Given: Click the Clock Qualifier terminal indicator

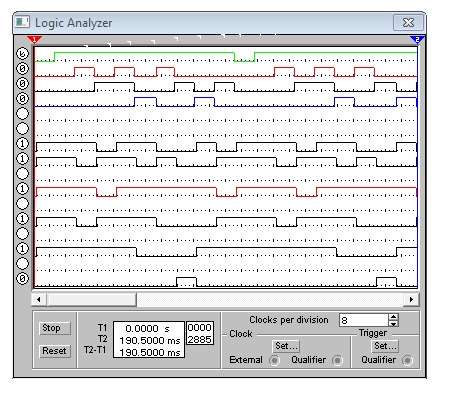Looking at the screenshot, I should pyautogui.click(x=337, y=360).
